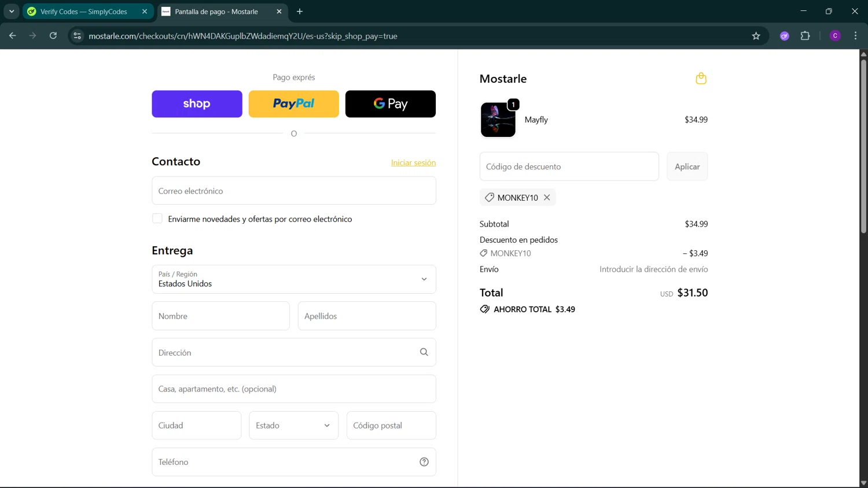Expand the País / Región dropdown
Image resolution: width=868 pixels, height=488 pixels.
point(294,279)
